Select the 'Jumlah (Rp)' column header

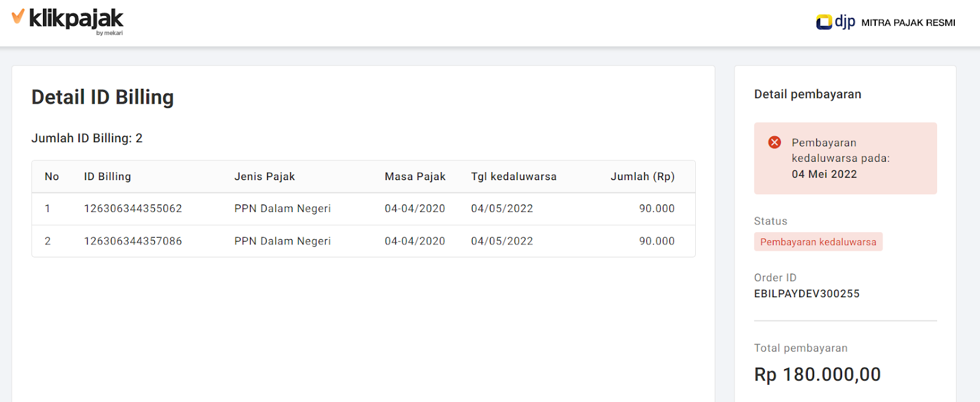pos(643,176)
